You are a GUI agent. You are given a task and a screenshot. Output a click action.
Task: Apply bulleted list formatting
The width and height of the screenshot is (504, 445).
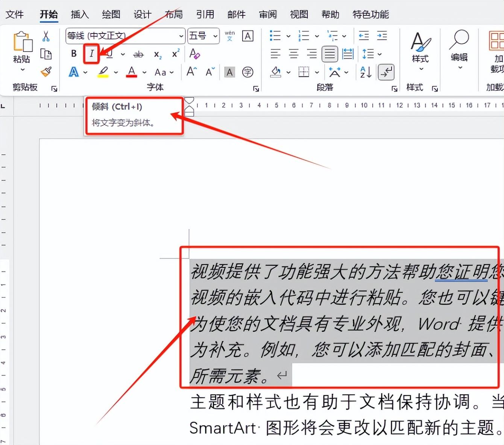275,36
